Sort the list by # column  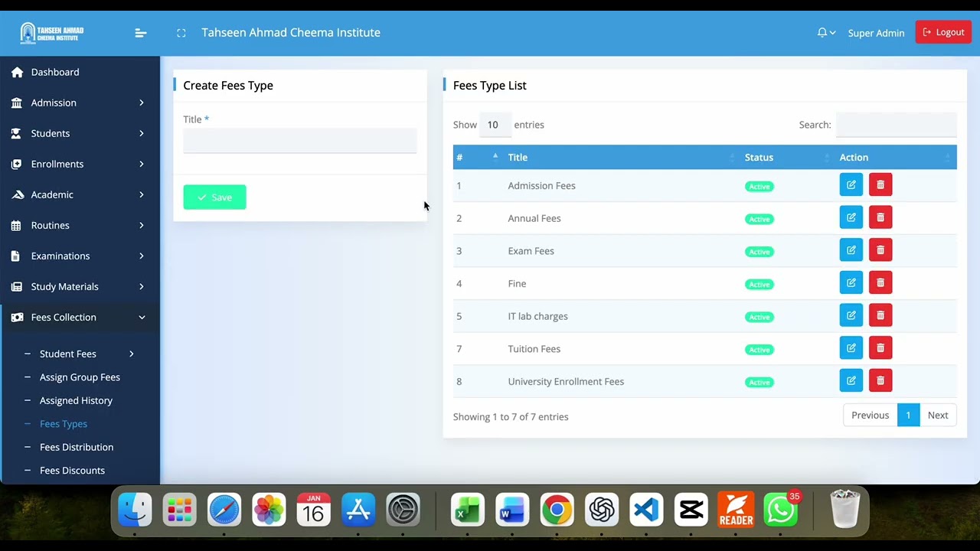(x=477, y=157)
